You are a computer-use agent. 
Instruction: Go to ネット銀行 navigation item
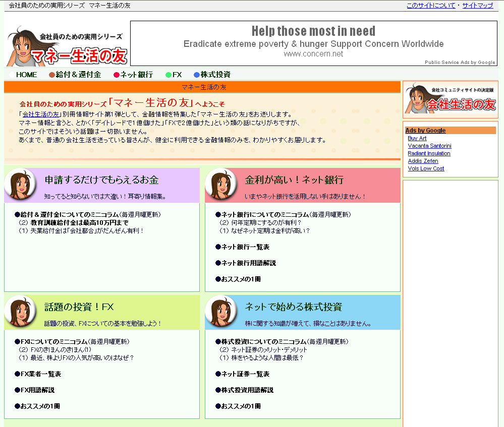[136, 75]
